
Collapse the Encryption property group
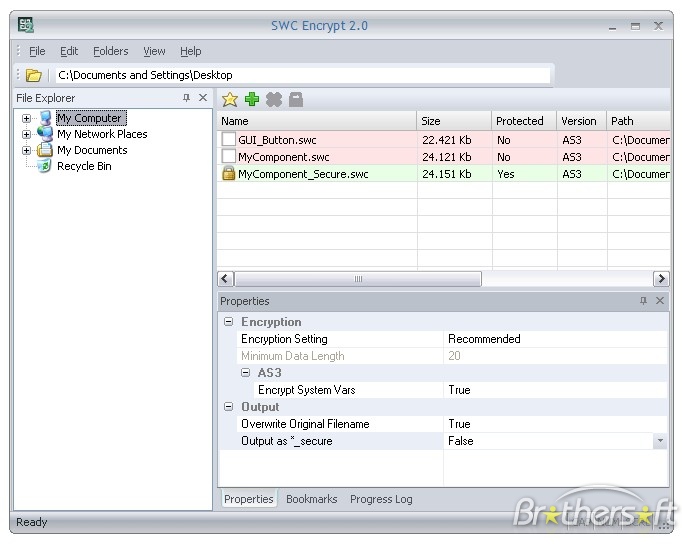point(229,322)
